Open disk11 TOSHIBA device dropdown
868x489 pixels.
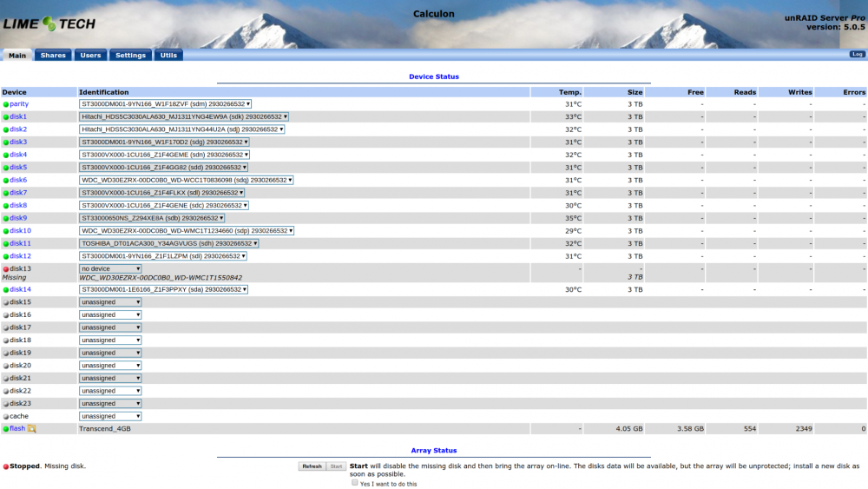tap(169, 244)
